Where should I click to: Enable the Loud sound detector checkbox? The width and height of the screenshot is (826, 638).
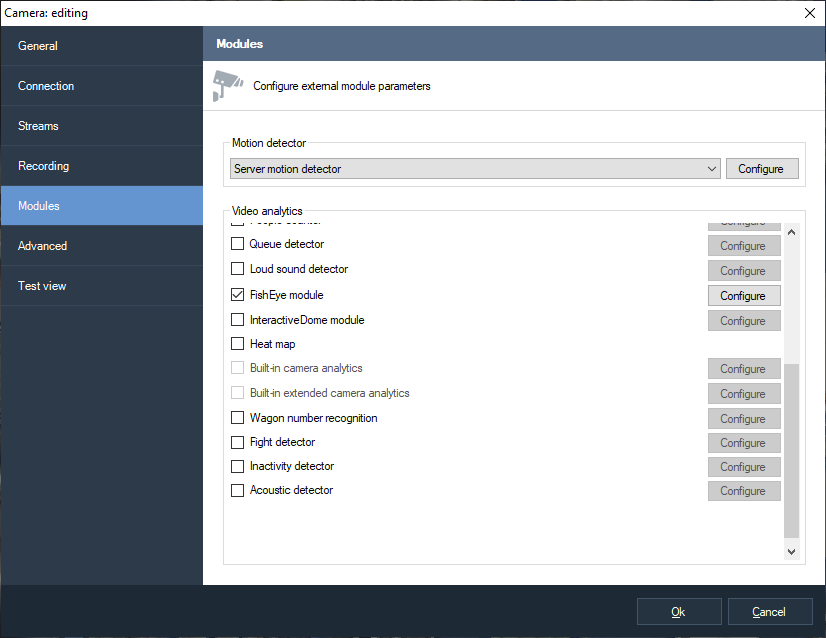pyautogui.click(x=238, y=269)
